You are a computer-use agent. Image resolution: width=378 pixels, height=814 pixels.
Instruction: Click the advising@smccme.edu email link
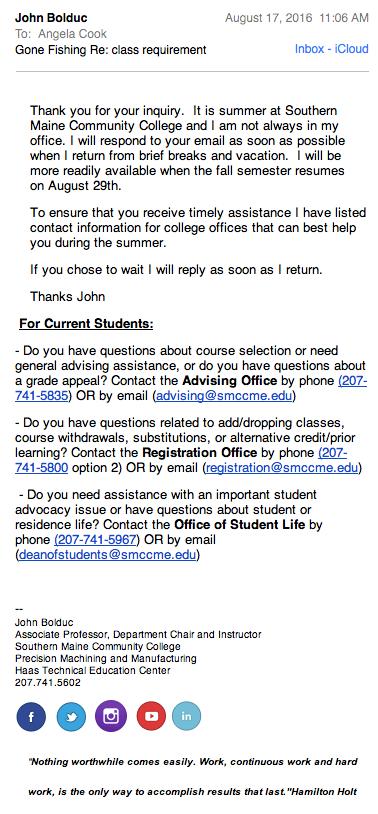coord(225,396)
